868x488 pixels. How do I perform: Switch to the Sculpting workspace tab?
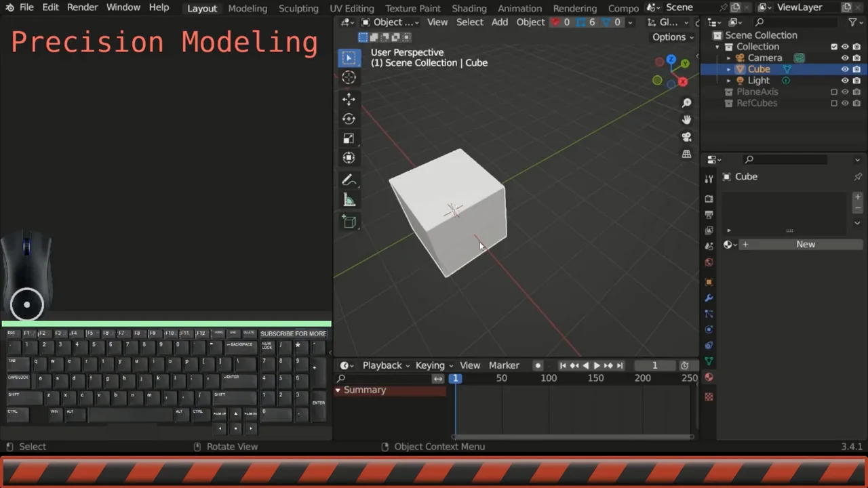298,8
